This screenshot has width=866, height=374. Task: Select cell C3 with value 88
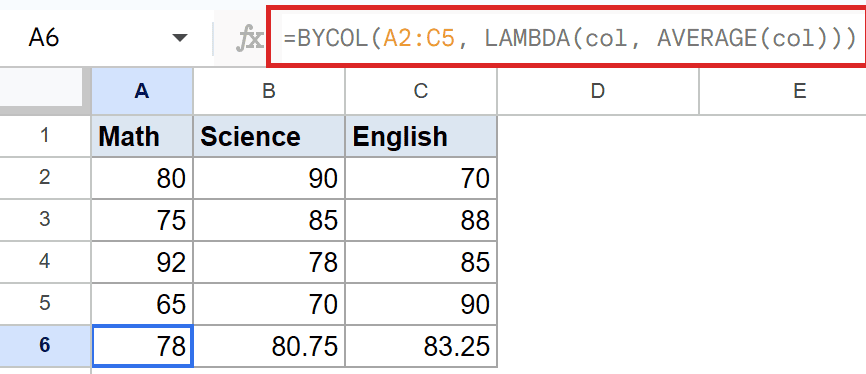[421, 220]
